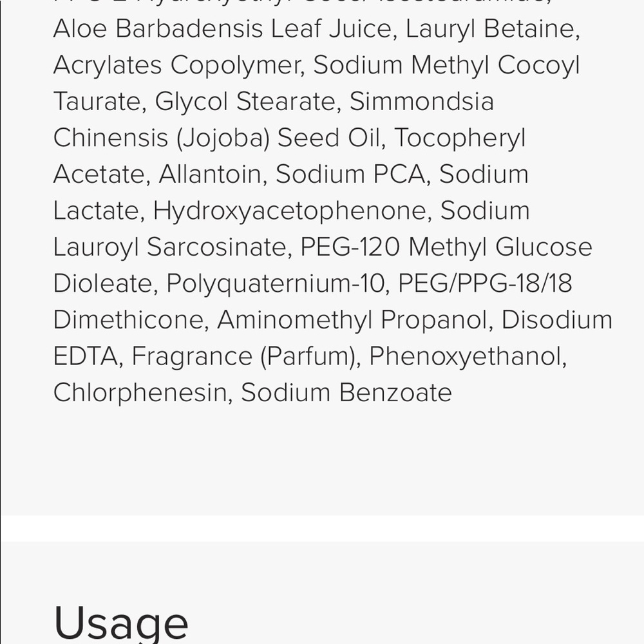Click the Acrylates Copolymer ingredient
The width and height of the screenshot is (644, 644).
(176, 65)
